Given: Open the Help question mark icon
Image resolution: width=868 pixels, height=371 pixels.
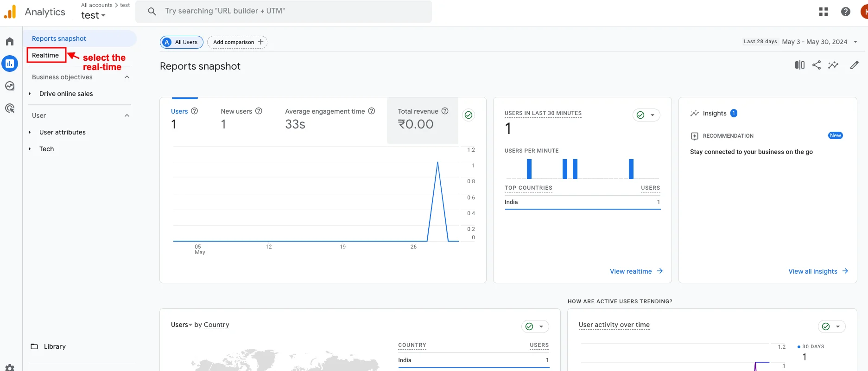Looking at the screenshot, I should tap(845, 12).
